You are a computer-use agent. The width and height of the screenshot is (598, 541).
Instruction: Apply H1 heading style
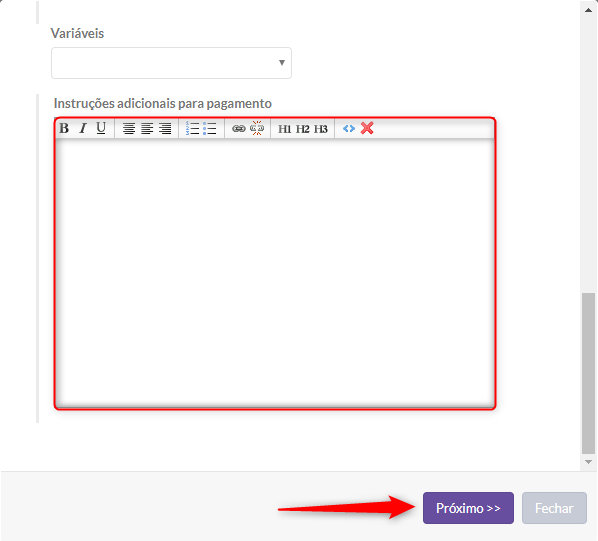click(285, 129)
